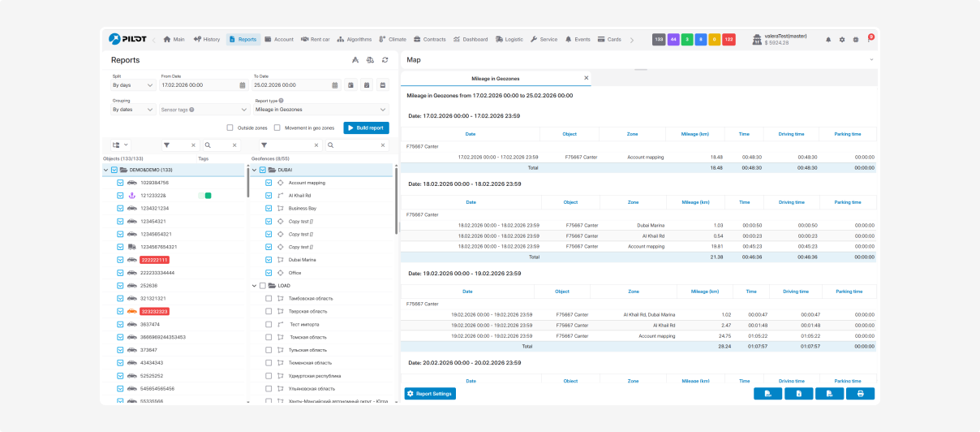
Task: Open Report Settings
Action: [x=430, y=394]
